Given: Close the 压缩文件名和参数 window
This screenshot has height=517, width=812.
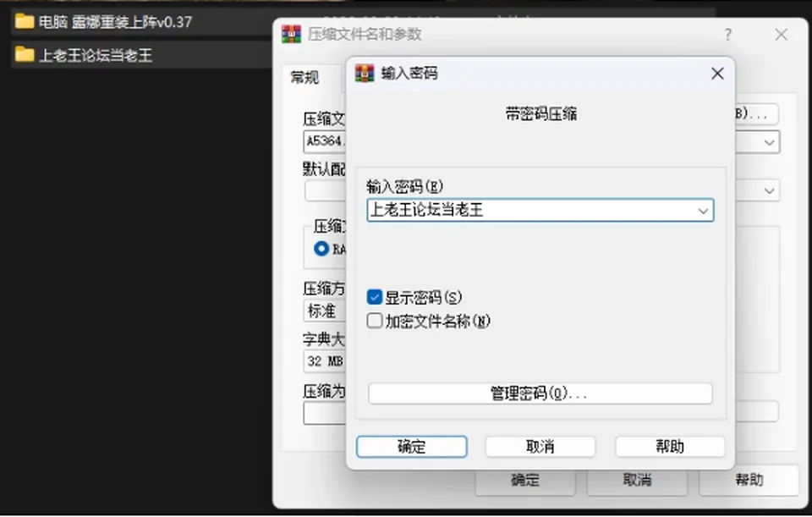Looking at the screenshot, I should point(781,35).
